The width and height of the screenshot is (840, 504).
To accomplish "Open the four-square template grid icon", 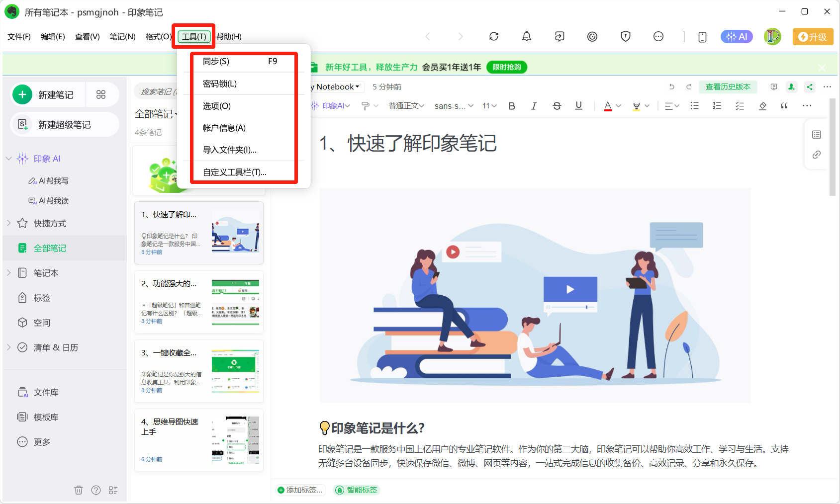I will 101,94.
